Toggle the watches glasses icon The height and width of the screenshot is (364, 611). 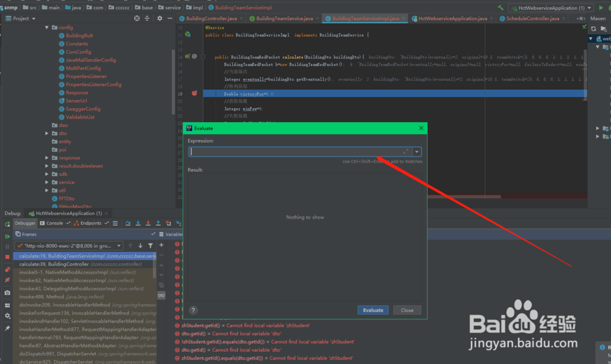(161, 296)
